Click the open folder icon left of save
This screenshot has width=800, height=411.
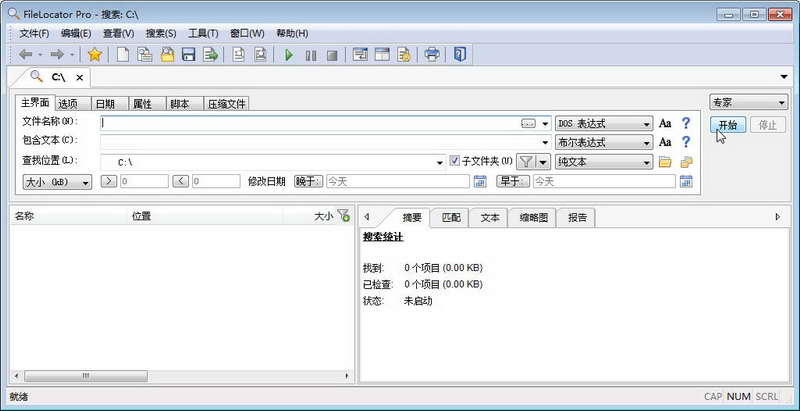(x=167, y=55)
